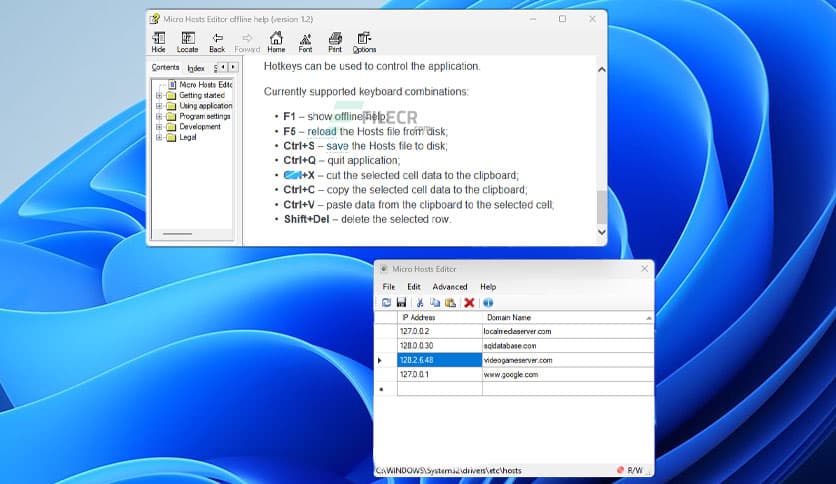Click hosts file path in status bar

tap(448, 471)
